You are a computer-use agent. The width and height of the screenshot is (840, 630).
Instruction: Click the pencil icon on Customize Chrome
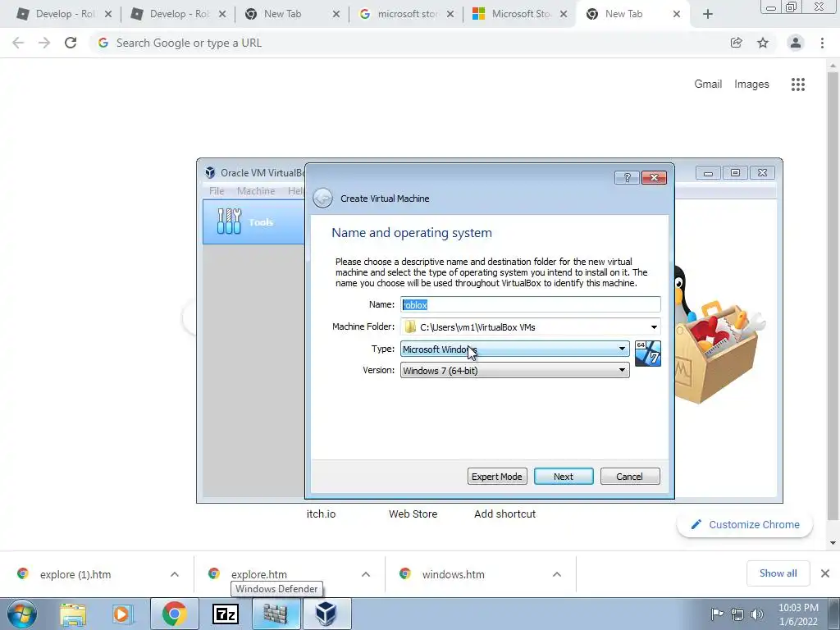(696, 524)
